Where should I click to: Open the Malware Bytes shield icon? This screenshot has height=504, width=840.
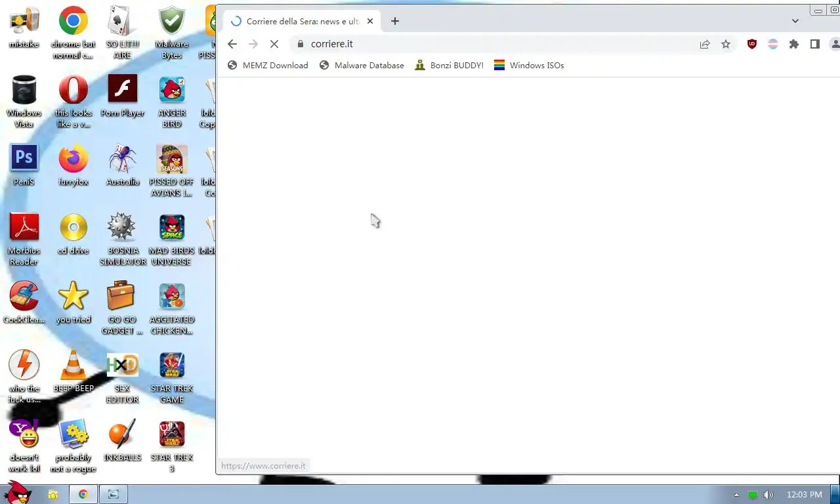tap(172, 32)
